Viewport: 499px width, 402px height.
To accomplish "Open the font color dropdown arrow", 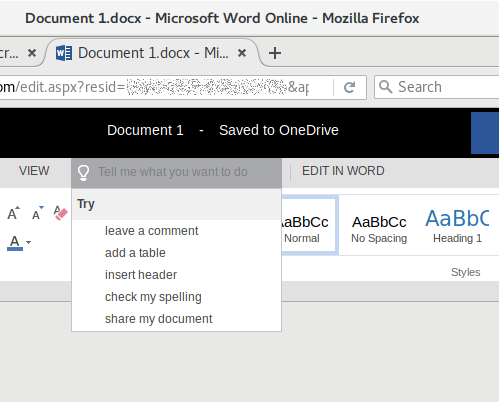I will click(x=29, y=242).
